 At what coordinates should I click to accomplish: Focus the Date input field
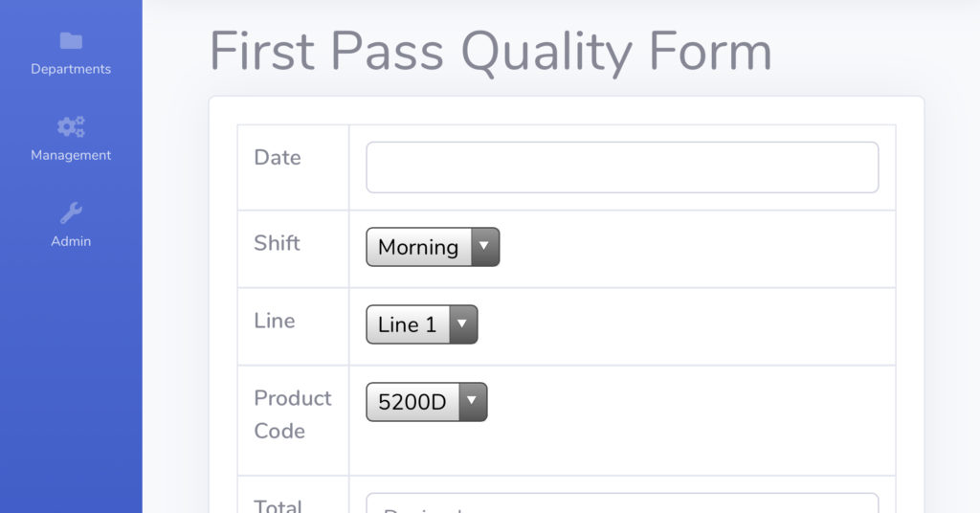point(622,167)
